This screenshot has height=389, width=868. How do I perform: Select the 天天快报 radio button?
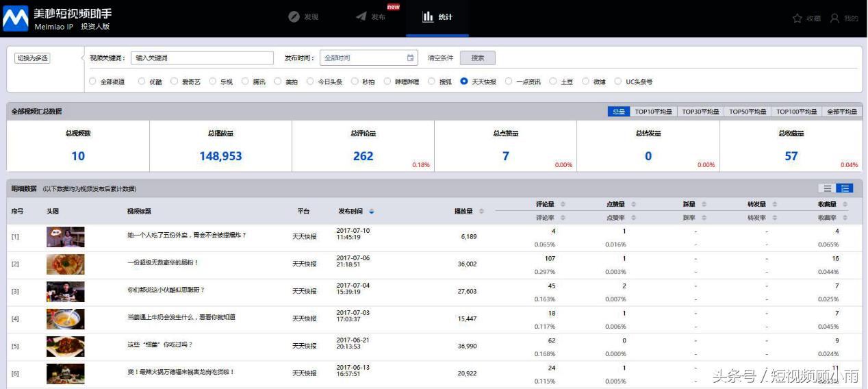coord(464,81)
